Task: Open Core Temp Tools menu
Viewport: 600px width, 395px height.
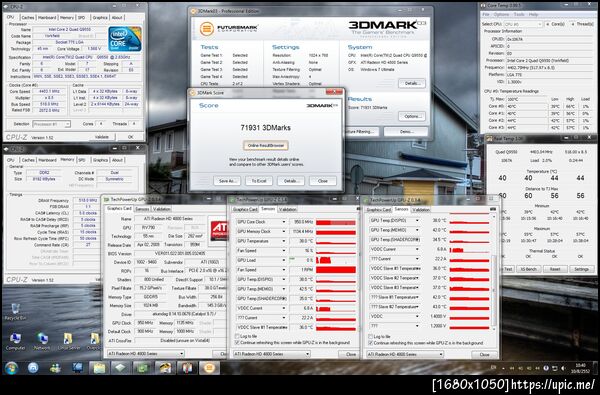Action: 518,15
